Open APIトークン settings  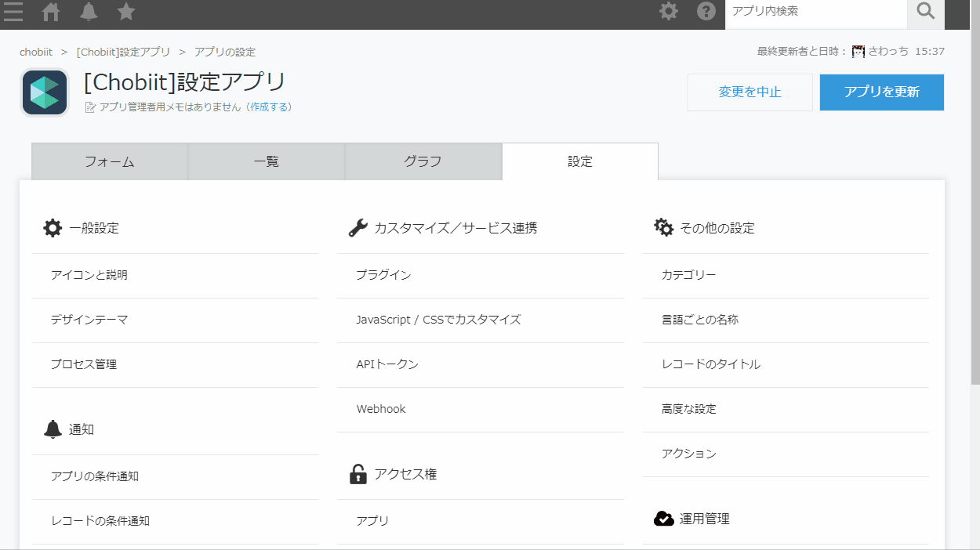point(481,364)
